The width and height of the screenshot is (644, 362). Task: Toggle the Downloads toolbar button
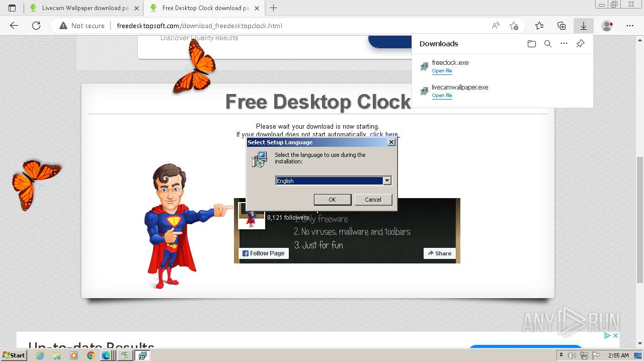(x=584, y=26)
